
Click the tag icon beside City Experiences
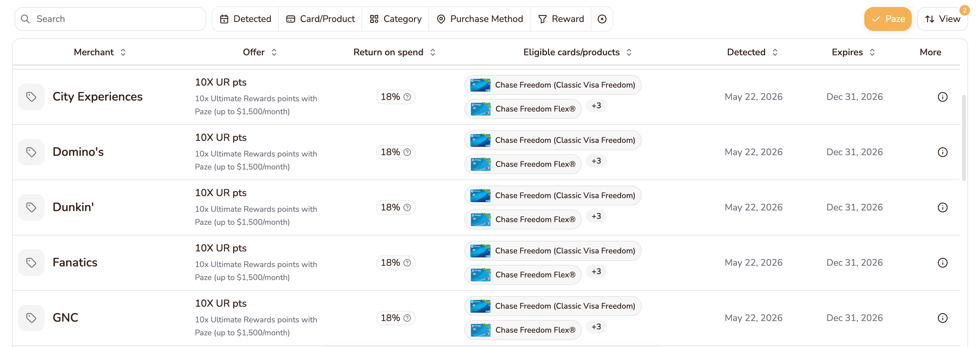click(x=31, y=97)
